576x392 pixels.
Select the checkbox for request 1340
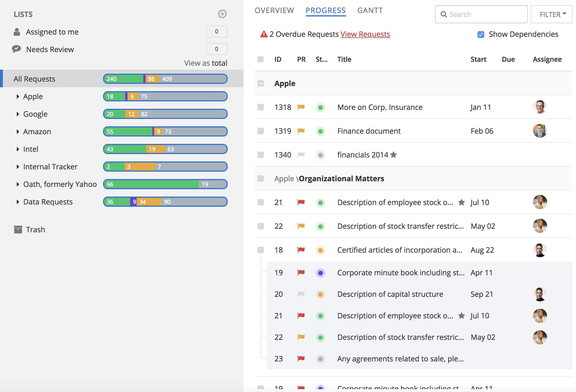(x=261, y=155)
